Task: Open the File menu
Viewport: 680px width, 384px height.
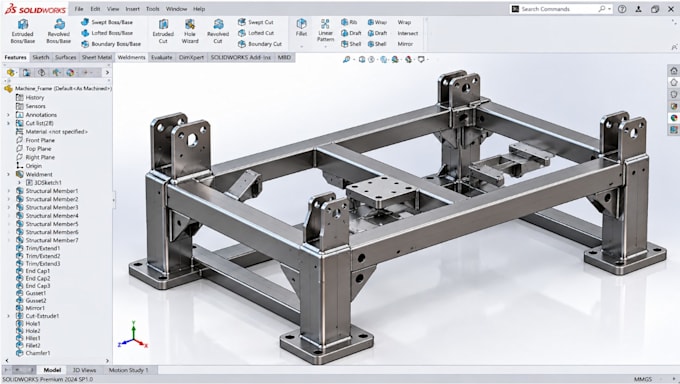Action: coord(78,9)
